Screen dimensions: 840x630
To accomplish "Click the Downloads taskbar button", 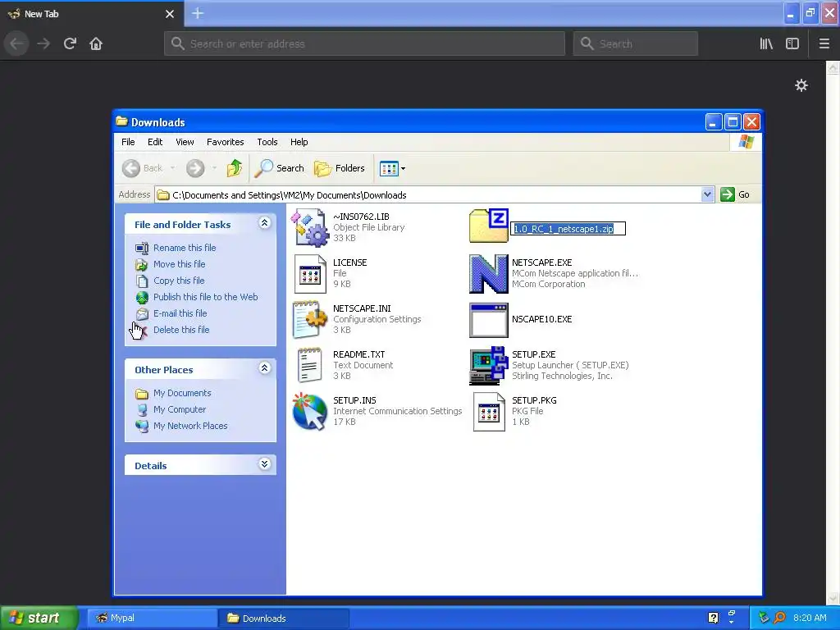I will [283, 618].
